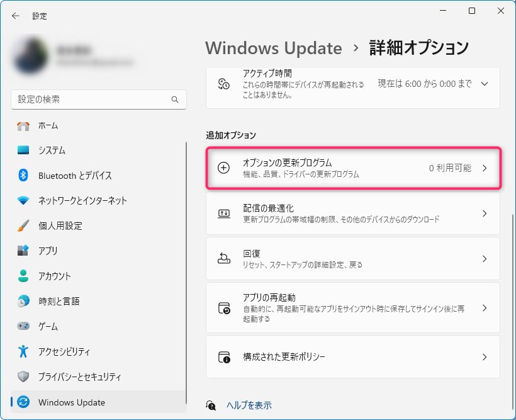Click the Windows Update breadcrumb link
Viewport: 516px width, 420px height.
coord(274,48)
